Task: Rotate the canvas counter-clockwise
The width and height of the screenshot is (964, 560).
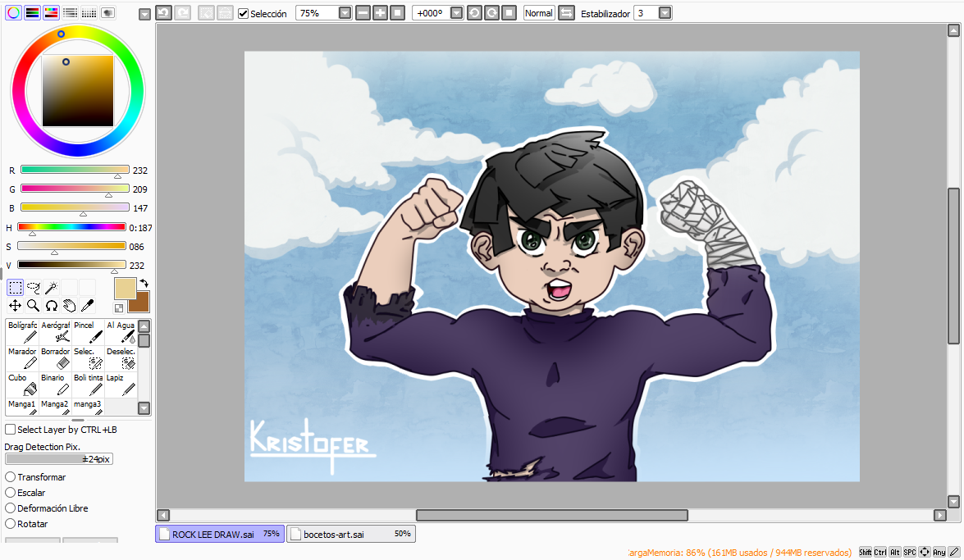Action: click(x=474, y=13)
